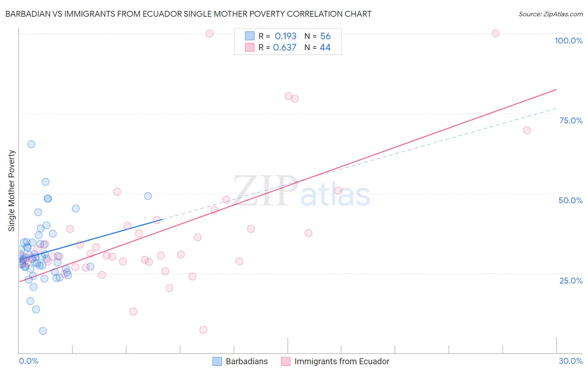Click the N = 44 value in legend
Screen dimensions: 588x373
tap(317, 47)
